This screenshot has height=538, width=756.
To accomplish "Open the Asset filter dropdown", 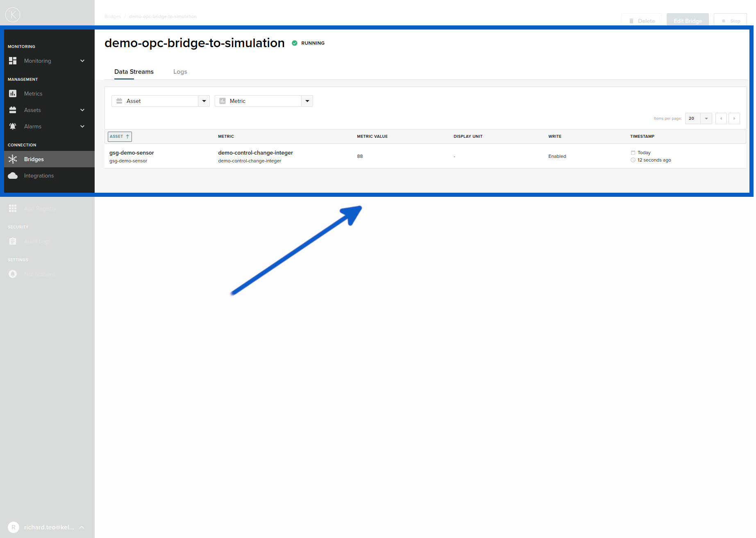I will coord(204,101).
